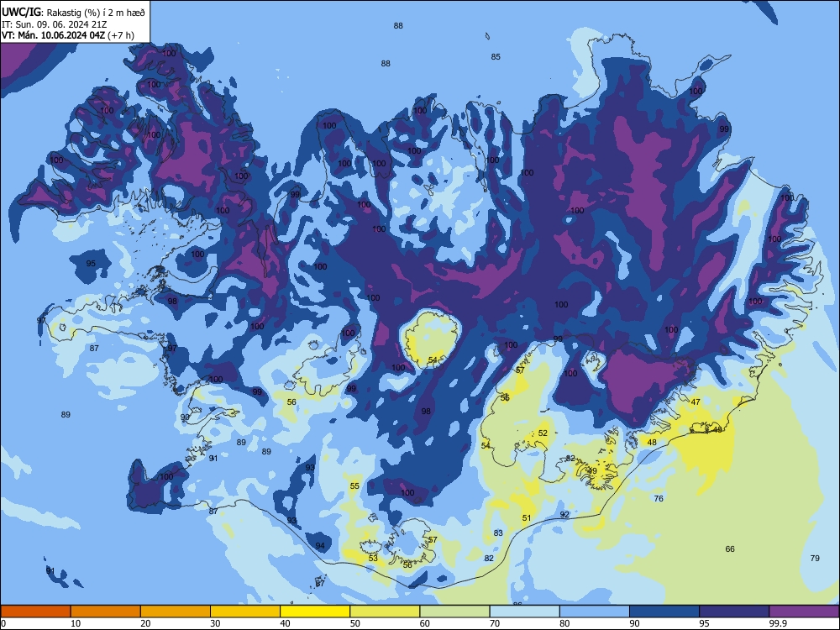Image resolution: width=840 pixels, height=630 pixels.
Task: Click the legend tick label '50'
Action: [355, 623]
